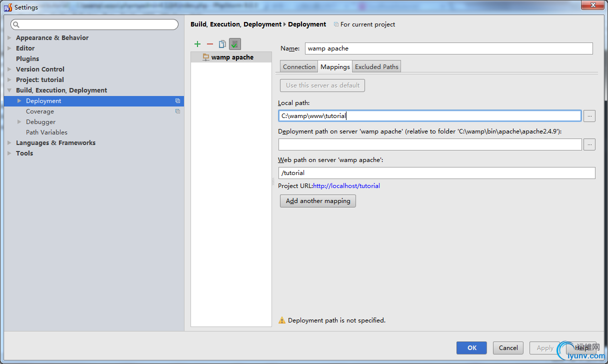Expand Project: tutorial section
The width and height of the screenshot is (608, 364).
tap(9, 80)
